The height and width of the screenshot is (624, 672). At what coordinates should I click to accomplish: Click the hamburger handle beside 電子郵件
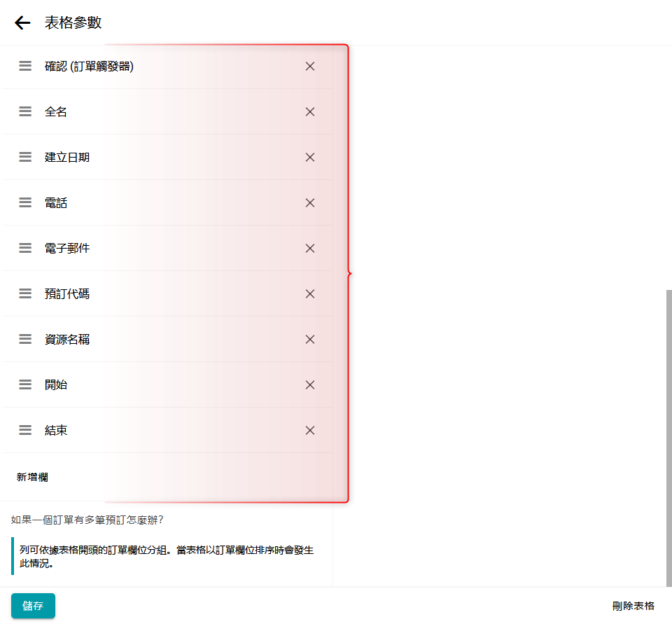tap(25, 249)
